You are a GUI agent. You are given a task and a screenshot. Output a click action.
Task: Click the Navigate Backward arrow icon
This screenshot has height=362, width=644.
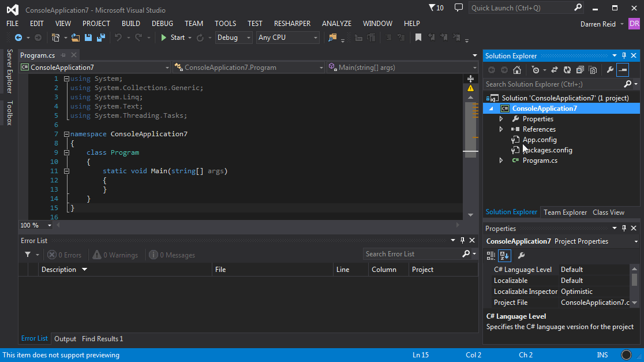click(19, 38)
